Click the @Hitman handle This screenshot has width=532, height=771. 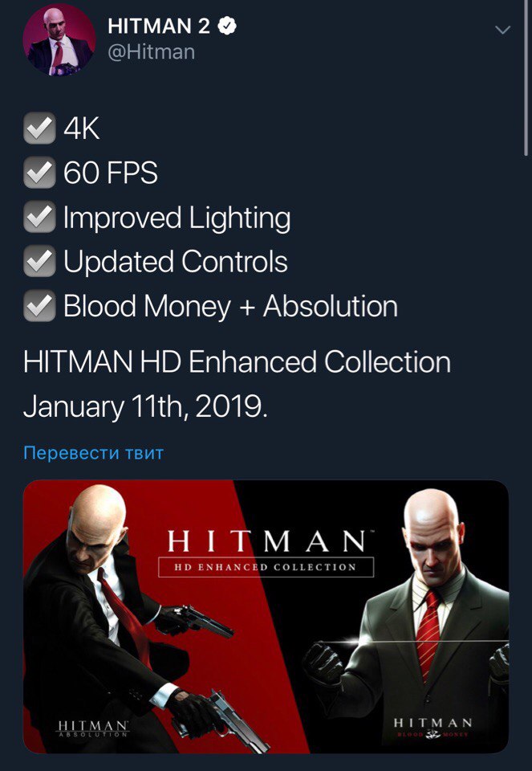click(x=152, y=51)
